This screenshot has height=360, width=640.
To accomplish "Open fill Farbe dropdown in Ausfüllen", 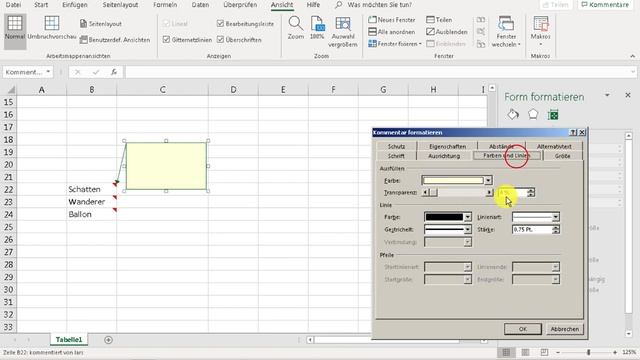I will coord(488,180).
